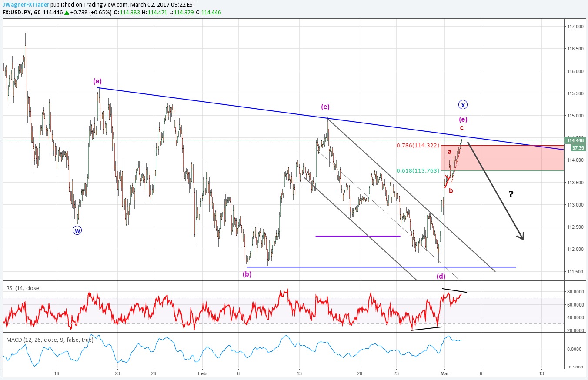Screen dimensions: 588x380
Task: Select the purple (c) wave label
Action: coord(326,107)
